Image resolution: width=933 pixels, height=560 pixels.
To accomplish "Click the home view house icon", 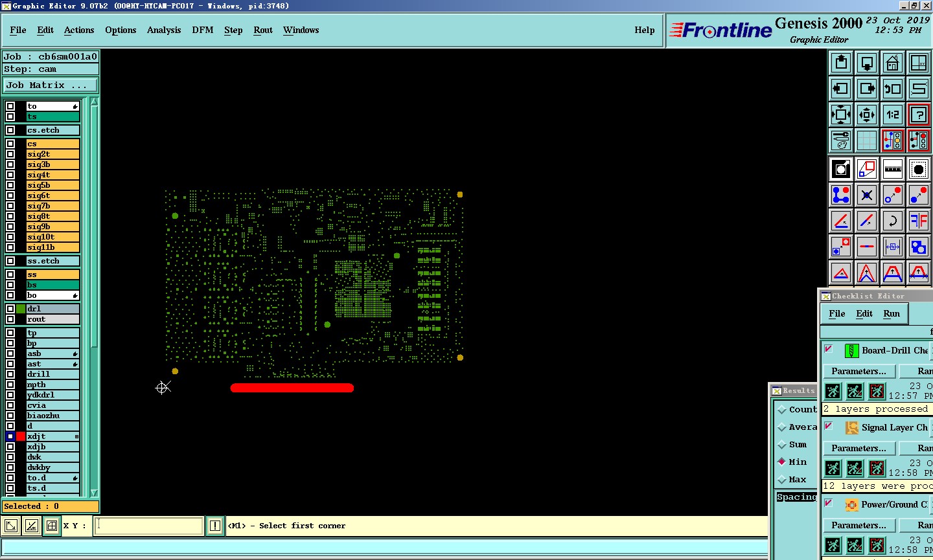I will click(x=893, y=63).
